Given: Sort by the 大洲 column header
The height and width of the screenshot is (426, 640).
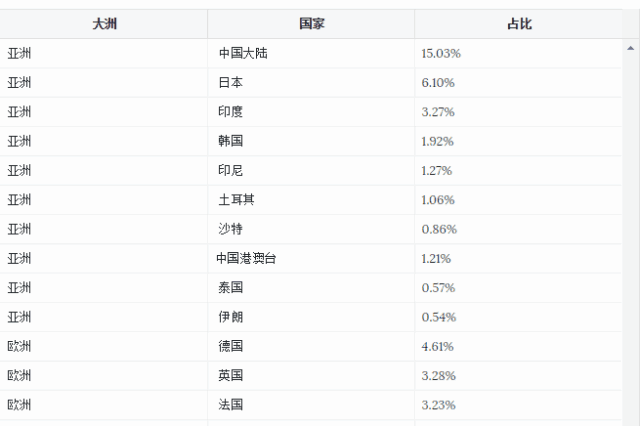Looking at the screenshot, I should coord(104,24).
